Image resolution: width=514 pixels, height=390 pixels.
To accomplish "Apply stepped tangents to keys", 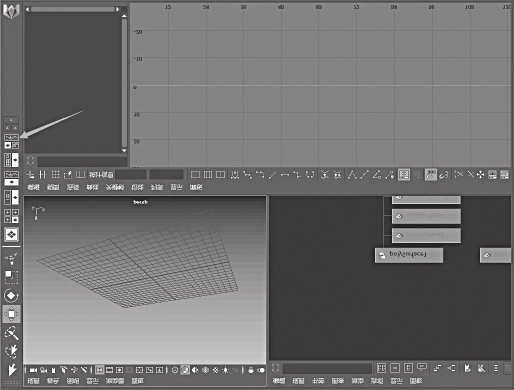I will (x=297, y=175).
